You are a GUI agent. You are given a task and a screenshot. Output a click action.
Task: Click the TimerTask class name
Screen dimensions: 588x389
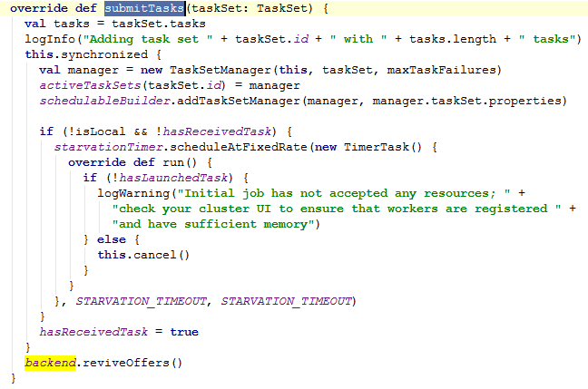point(377,147)
